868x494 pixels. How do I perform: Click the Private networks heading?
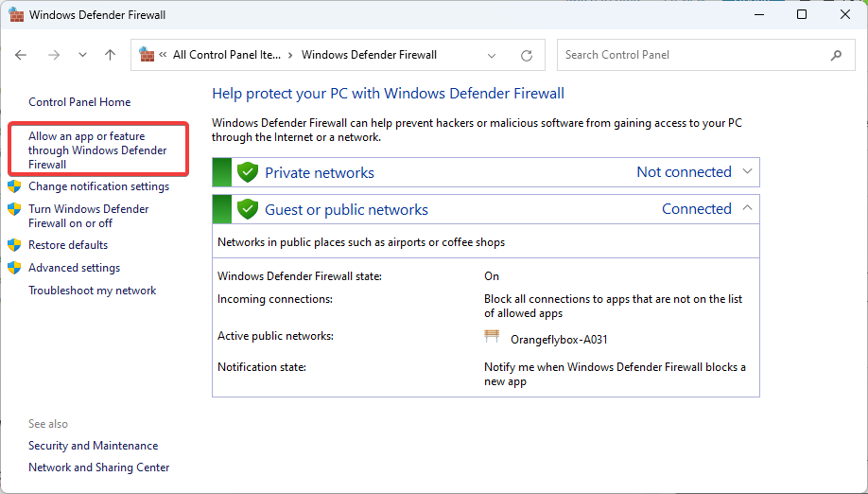pyautogui.click(x=320, y=173)
